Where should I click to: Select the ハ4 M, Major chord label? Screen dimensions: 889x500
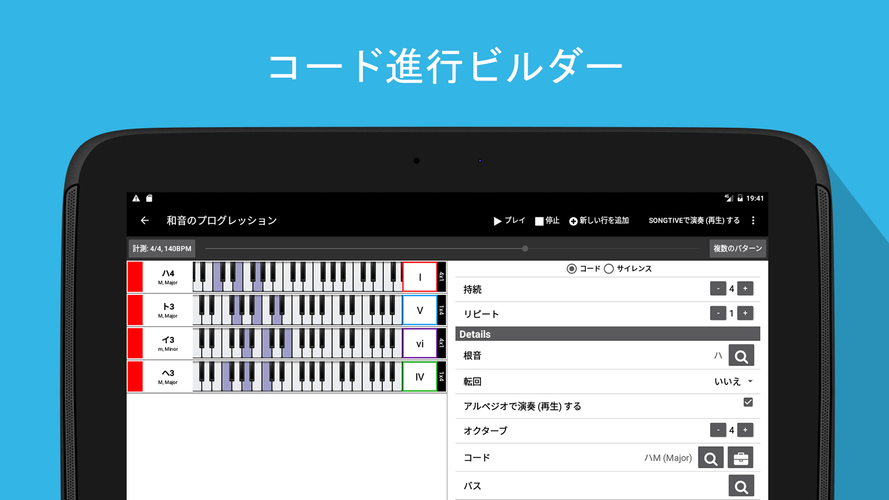[x=168, y=277]
